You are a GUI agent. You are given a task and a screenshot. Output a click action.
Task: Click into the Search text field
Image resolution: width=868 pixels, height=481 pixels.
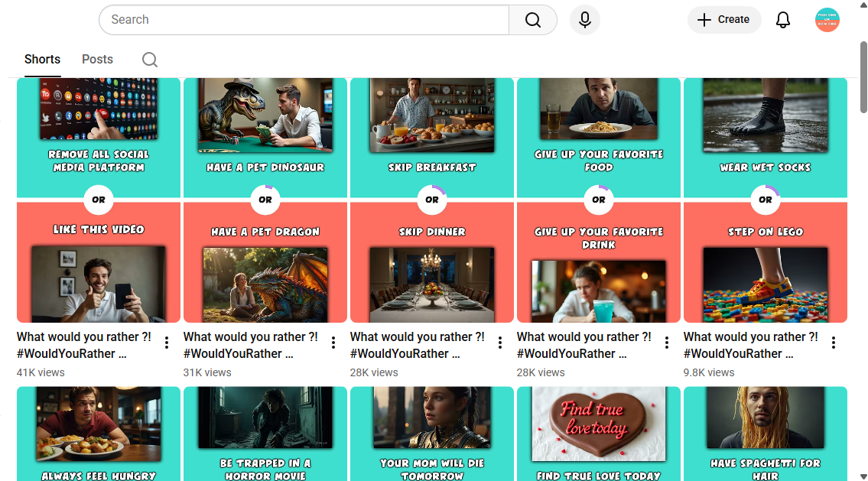point(304,20)
